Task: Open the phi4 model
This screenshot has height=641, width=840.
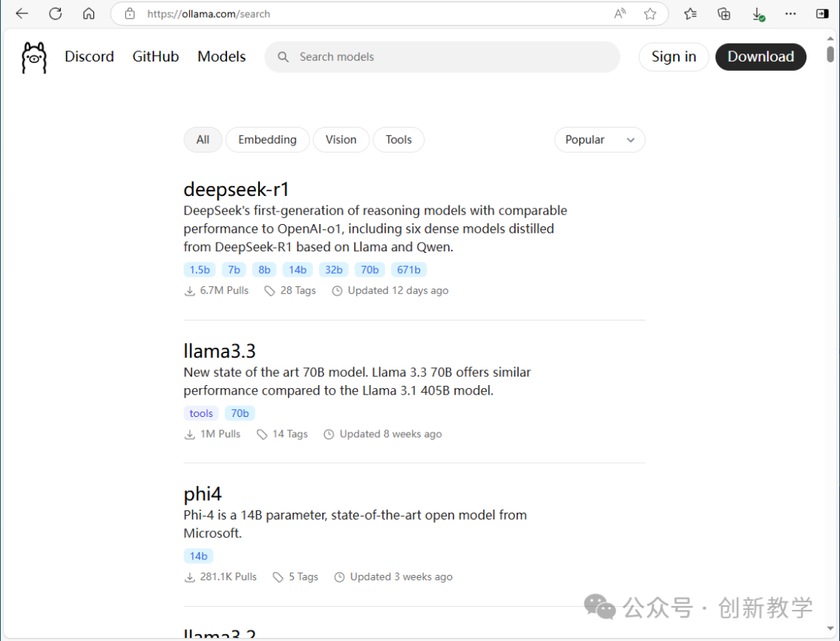Action: [x=202, y=494]
